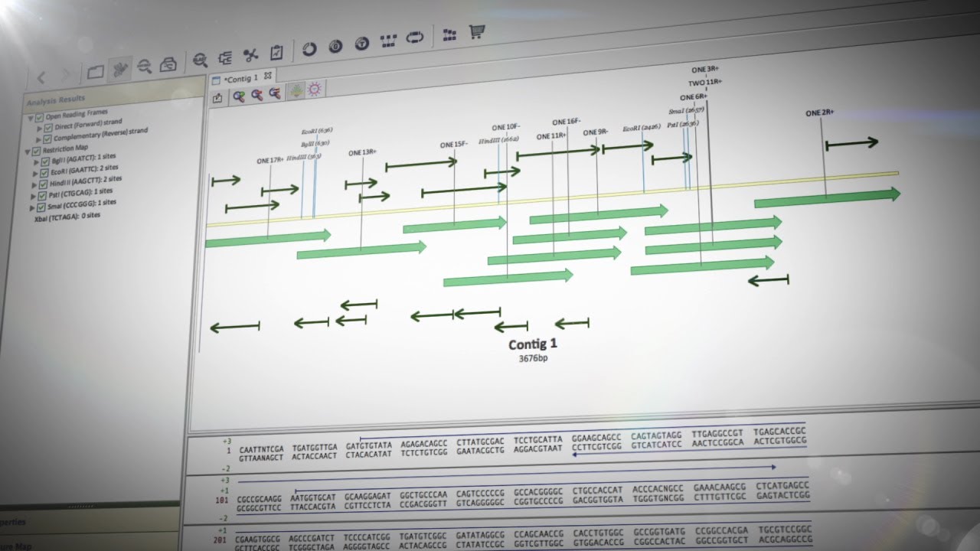Expand the SmaI (CCCGGG) node arrow
Screen dimensions: 980x551
pos(34,209)
